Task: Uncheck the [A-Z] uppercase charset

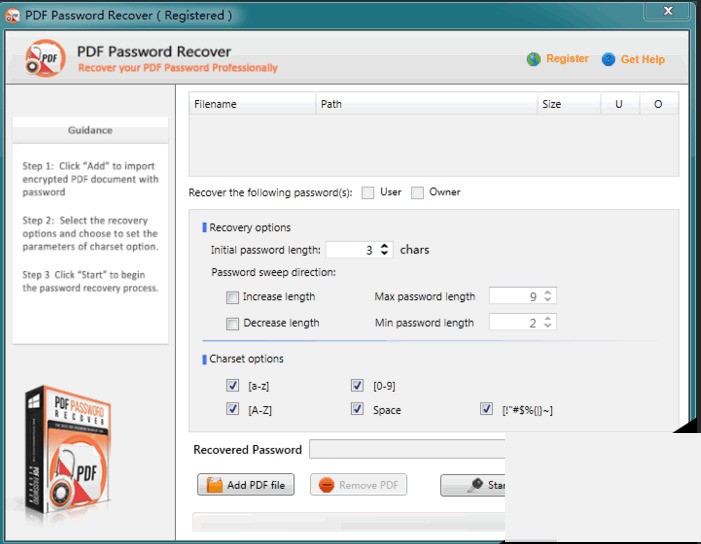Action: point(232,409)
